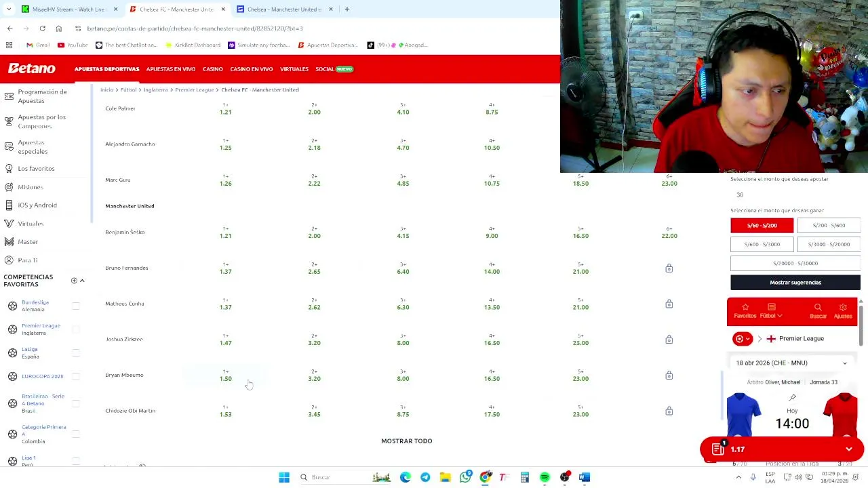Click the locked 6+ odds for Bruno Fernandes
868x488 pixels.
(669, 268)
